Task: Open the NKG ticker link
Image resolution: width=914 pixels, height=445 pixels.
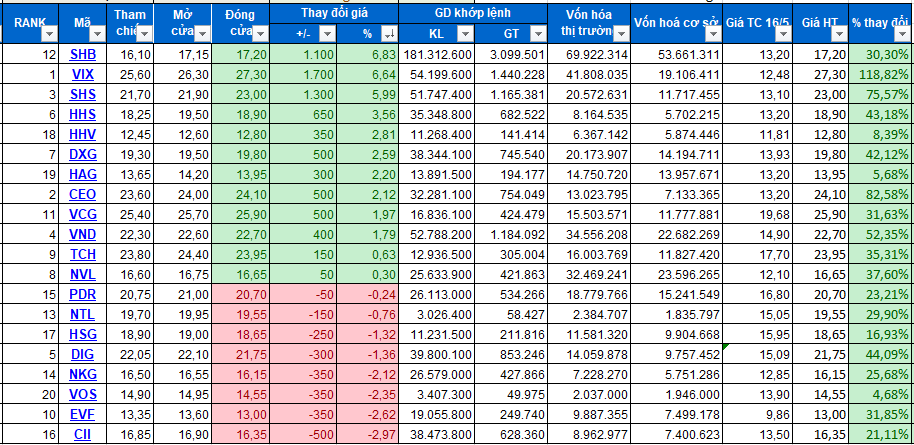Action: point(83,374)
